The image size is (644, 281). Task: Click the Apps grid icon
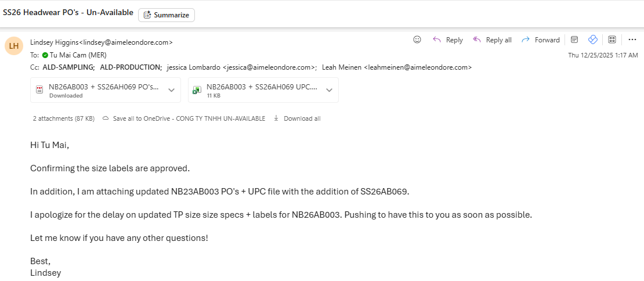pos(612,39)
